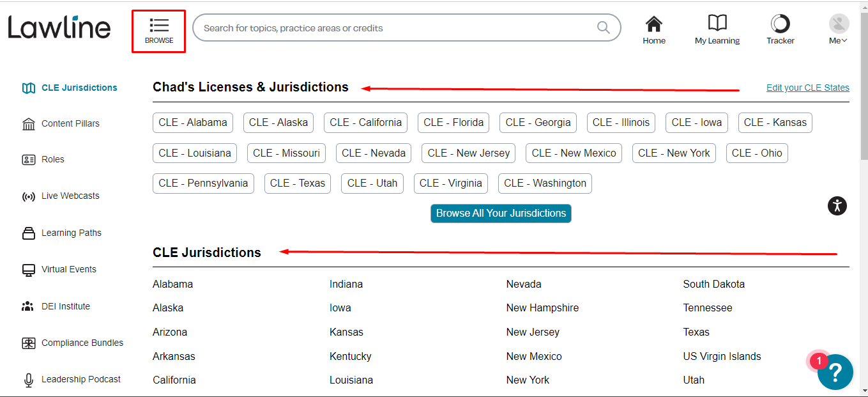Click the Lawline logo

(59, 27)
